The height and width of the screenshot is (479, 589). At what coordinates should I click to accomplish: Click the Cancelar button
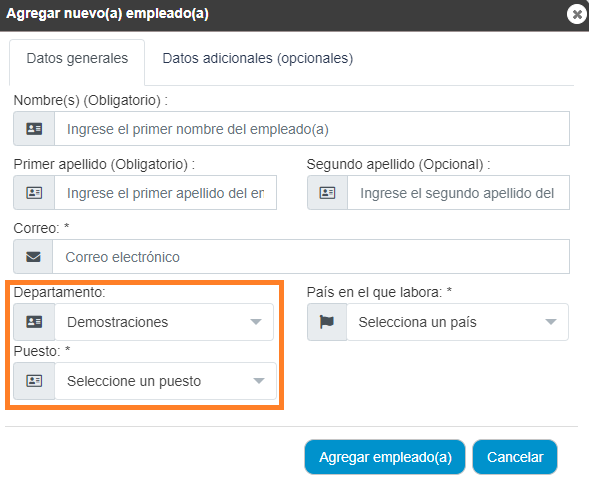(x=515, y=457)
